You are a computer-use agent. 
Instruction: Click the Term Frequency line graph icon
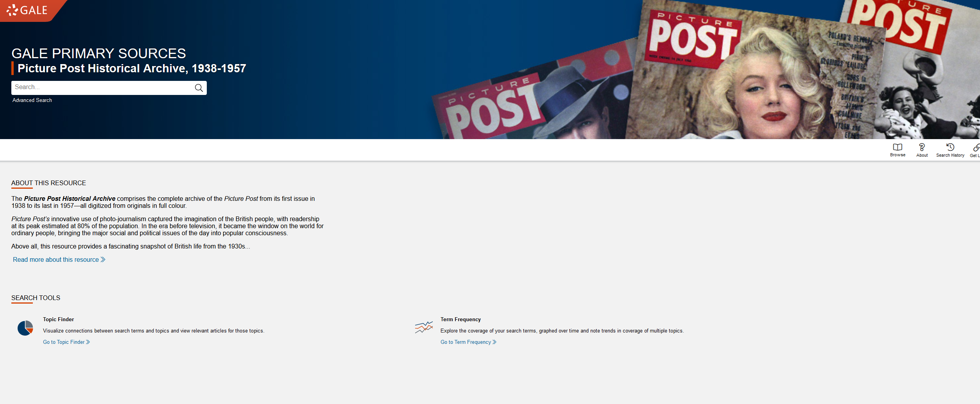[424, 327]
